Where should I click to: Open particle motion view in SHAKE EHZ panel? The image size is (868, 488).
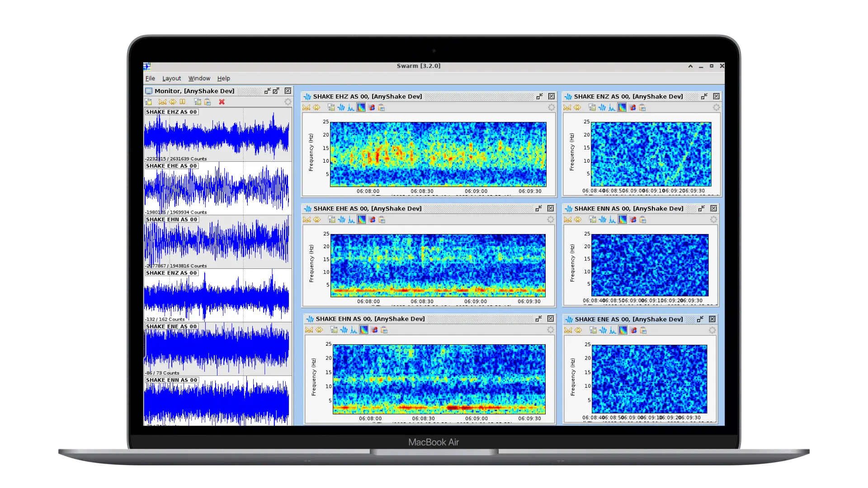[371, 108]
